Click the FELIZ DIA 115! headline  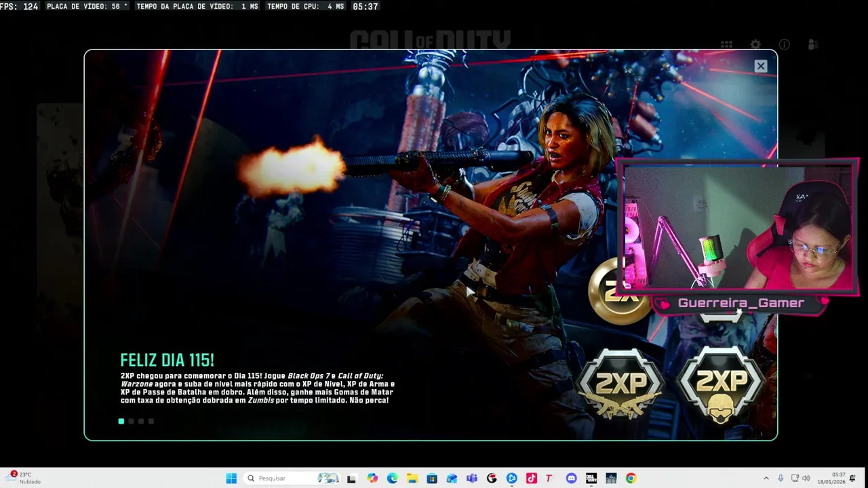[x=167, y=360]
